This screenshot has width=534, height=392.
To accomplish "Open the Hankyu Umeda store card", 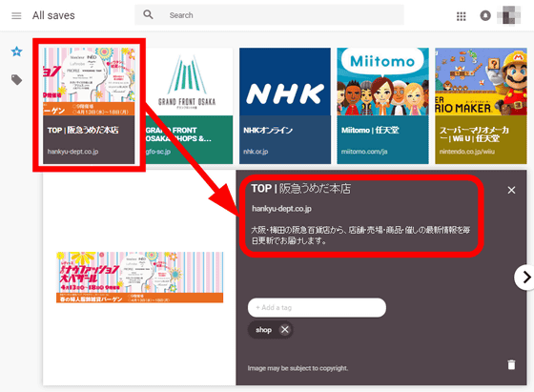I will point(89,106).
